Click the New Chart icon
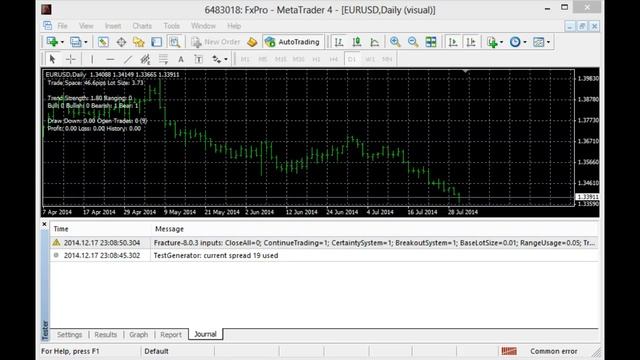Image resolution: width=640 pixels, height=360 pixels. coord(52,42)
